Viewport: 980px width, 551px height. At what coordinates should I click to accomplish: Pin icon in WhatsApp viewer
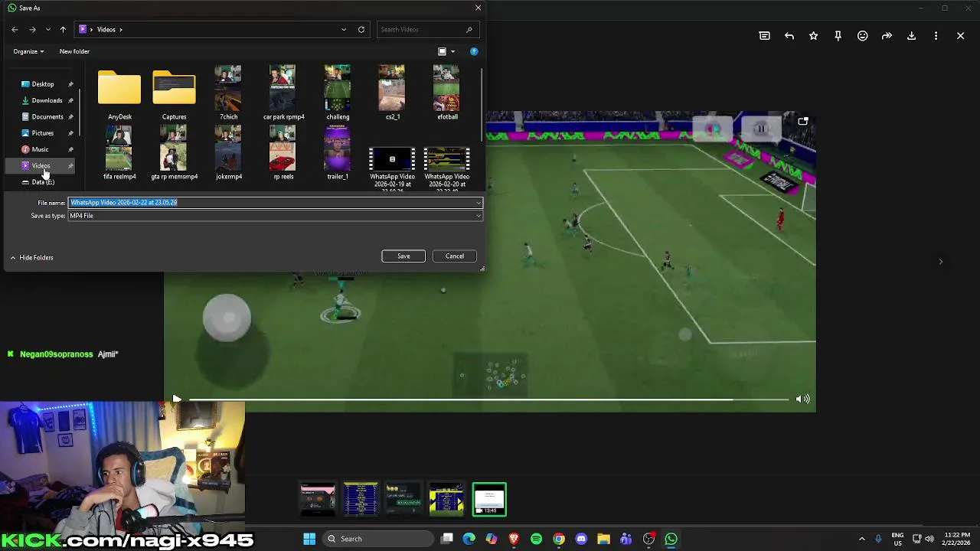(x=838, y=36)
